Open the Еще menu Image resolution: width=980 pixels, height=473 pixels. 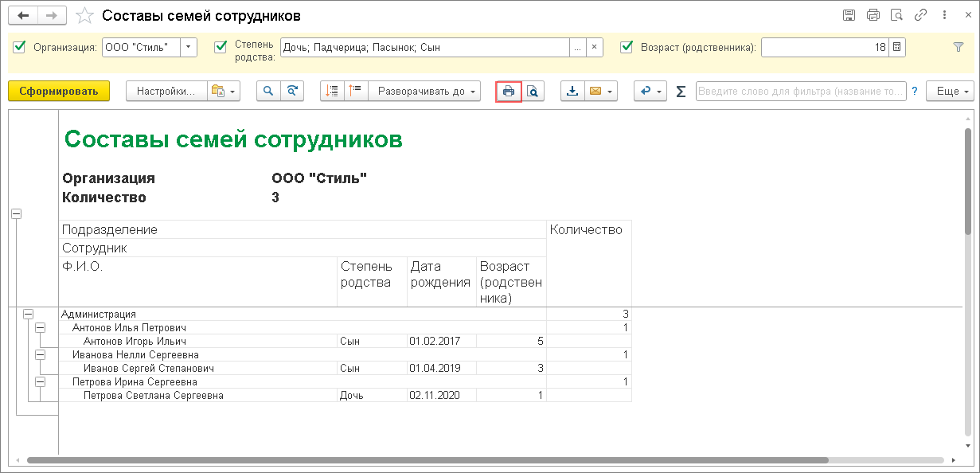click(950, 92)
